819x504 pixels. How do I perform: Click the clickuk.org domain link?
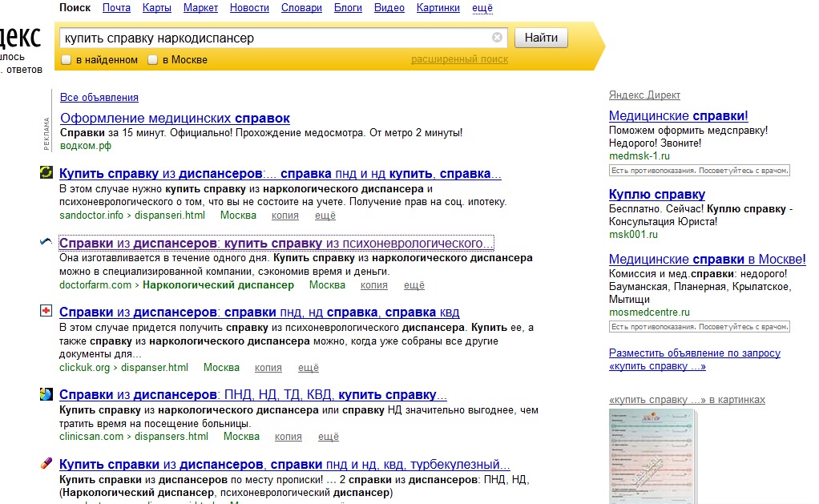click(85, 368)
